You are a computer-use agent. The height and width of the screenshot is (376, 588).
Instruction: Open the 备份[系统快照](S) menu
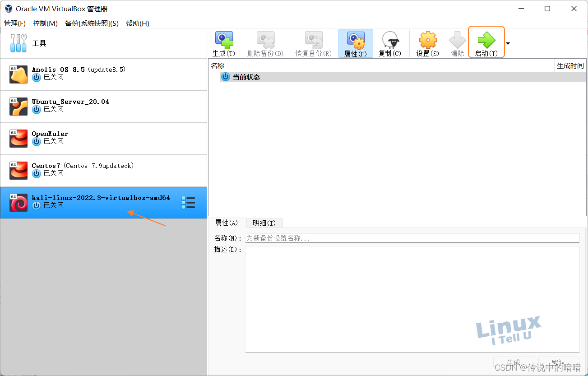coord(92,23)
